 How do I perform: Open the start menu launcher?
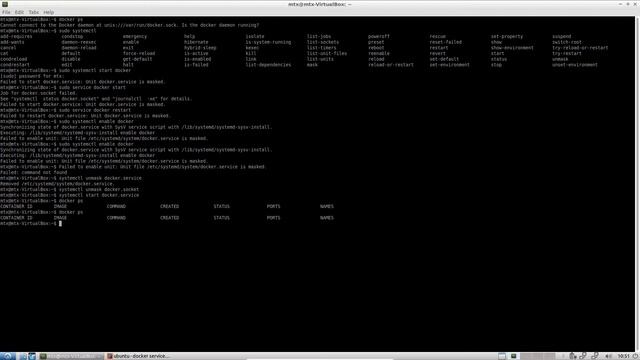click(x=8, y=356)
